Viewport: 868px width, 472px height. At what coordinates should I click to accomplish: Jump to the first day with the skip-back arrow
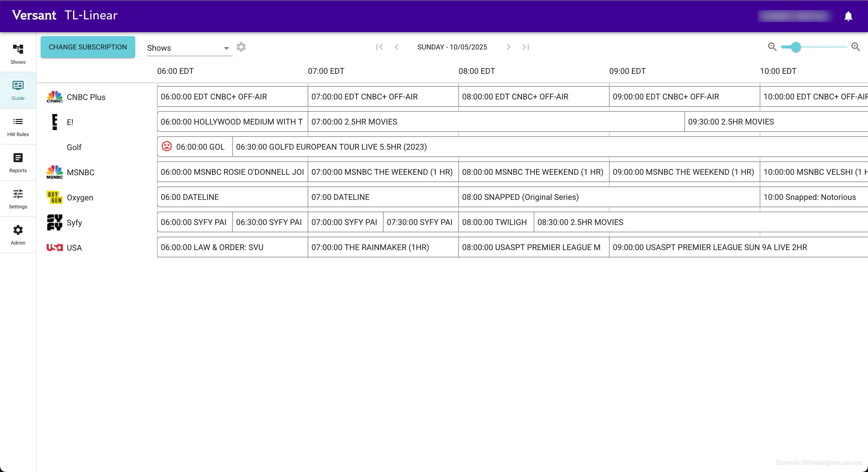379,47
